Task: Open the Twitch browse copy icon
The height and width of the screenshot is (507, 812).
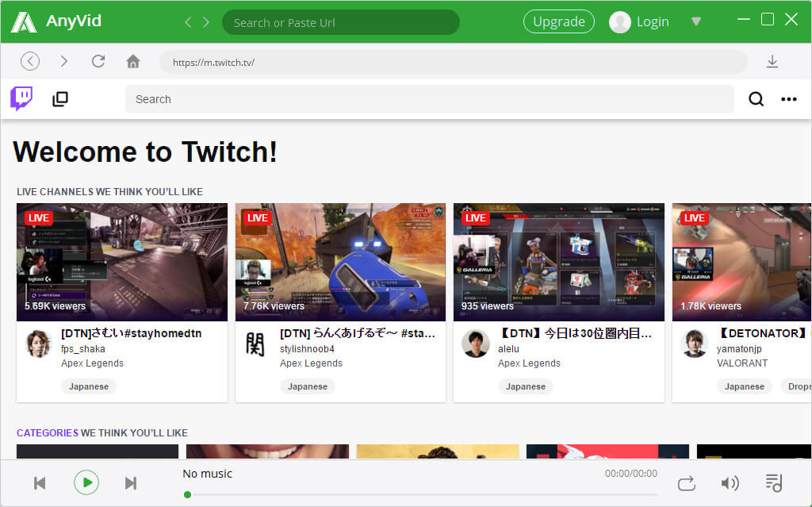Action: [60, 99]
